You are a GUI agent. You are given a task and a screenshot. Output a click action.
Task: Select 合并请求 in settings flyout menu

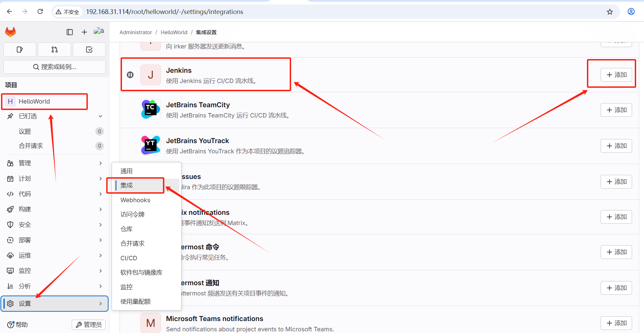(x=147, y=244)
